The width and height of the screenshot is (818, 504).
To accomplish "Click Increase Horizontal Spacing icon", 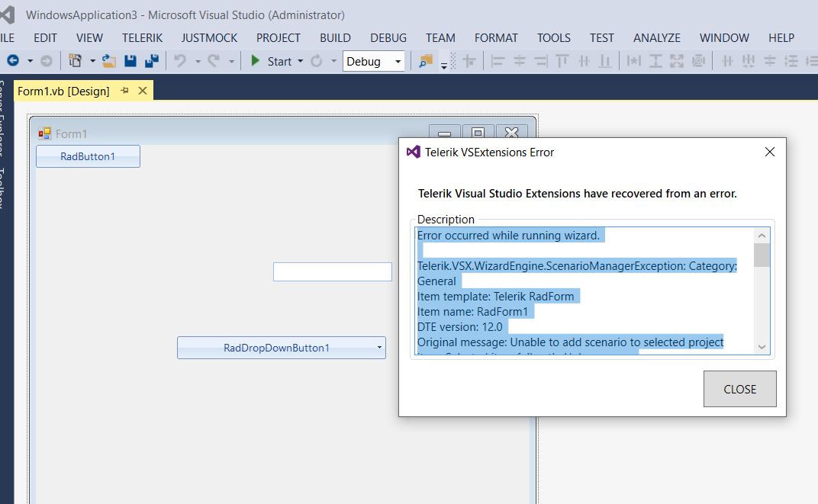I will coord(749,61).
